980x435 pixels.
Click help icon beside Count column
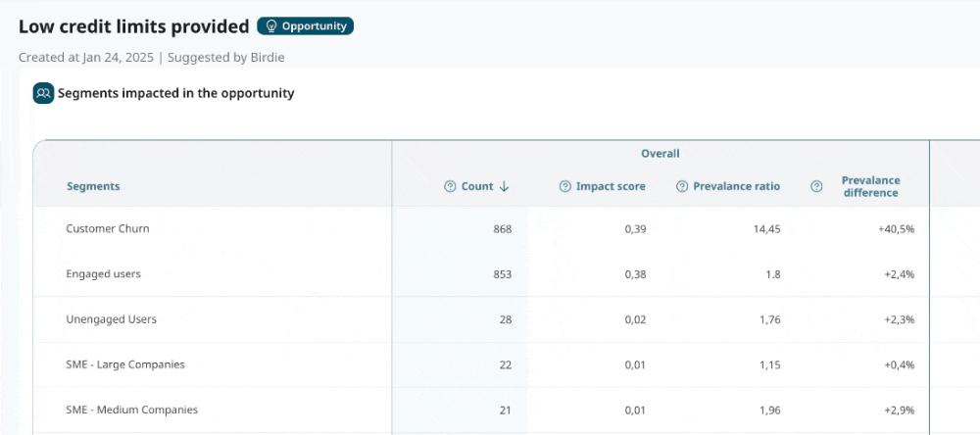coord(450,187)
